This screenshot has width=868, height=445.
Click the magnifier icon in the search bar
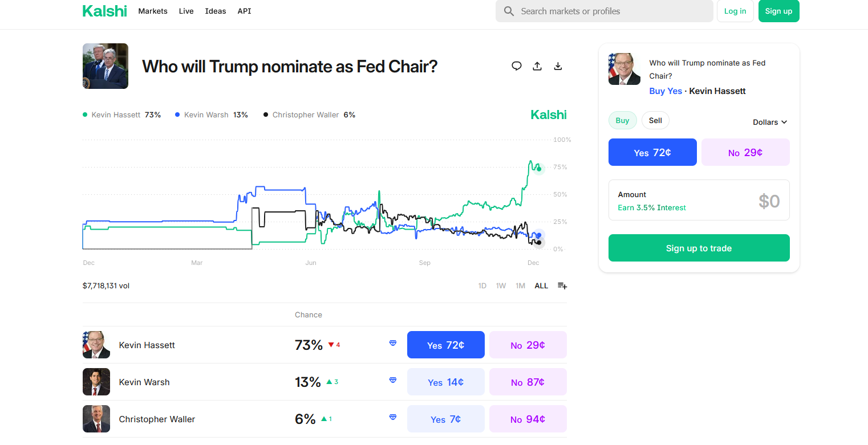(508, 11)
